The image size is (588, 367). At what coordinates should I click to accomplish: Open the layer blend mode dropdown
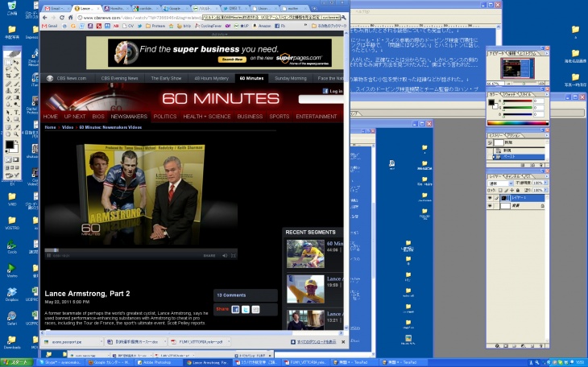501,183
